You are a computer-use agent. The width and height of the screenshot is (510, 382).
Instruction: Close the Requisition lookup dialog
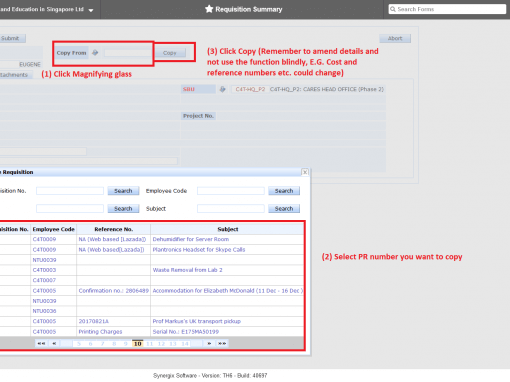click(305, 172)
